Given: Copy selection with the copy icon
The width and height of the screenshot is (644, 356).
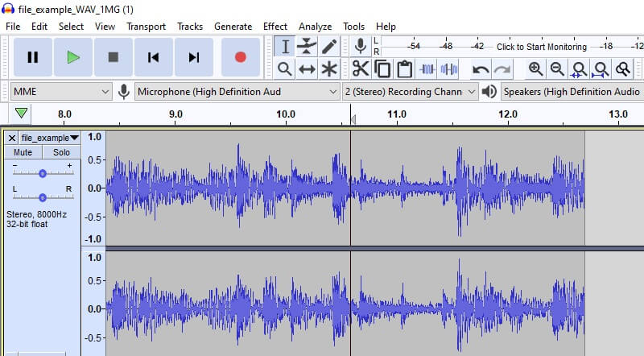Looking at the screenshot, I should pos(383,69).
